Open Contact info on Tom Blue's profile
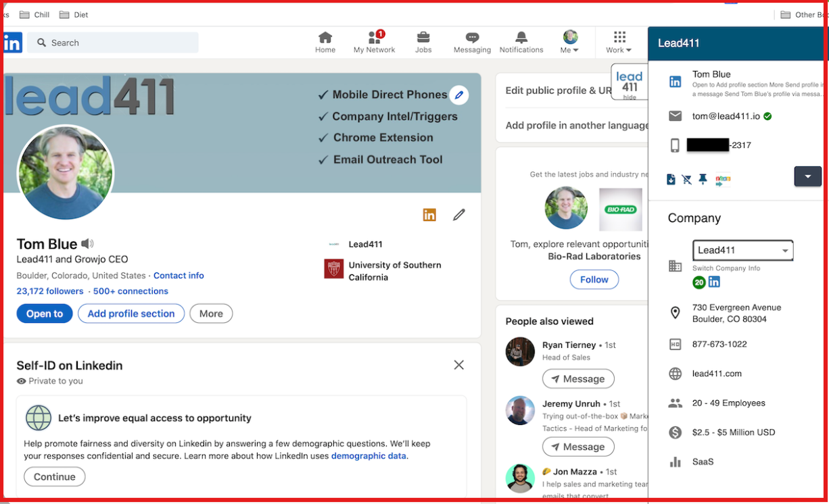 tap(178, 275)
